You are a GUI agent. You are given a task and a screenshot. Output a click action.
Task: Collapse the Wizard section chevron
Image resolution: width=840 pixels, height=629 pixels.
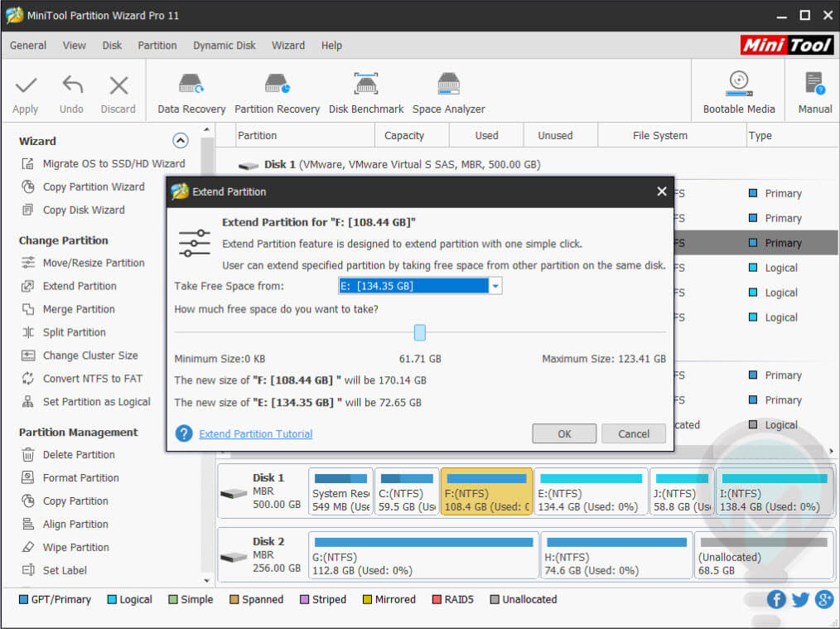(181, 140)
